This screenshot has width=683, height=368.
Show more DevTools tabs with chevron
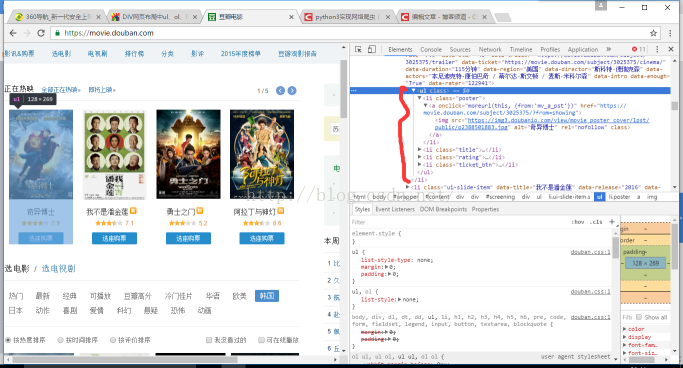click(x=609, y=49)
